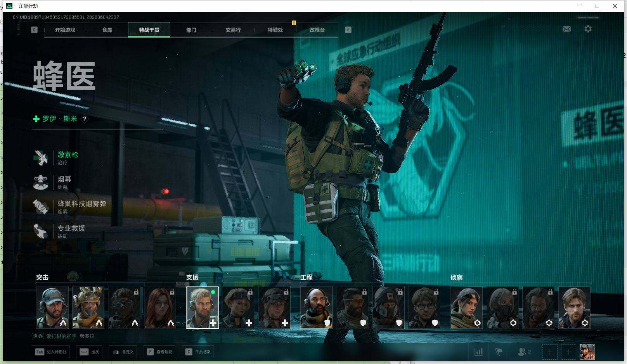Select locked face-masked 侦察 operator
Viewport: 627px width, 364px height.
(502, 307)
